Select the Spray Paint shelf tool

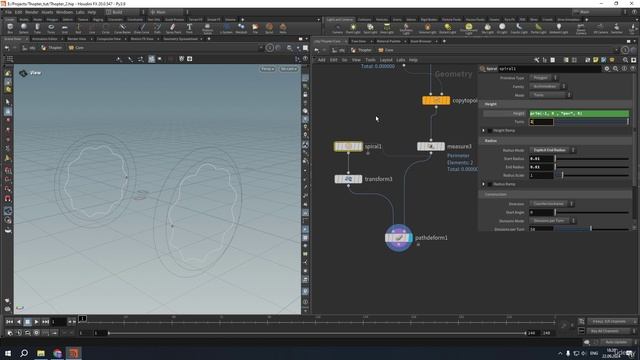point(173,28)
